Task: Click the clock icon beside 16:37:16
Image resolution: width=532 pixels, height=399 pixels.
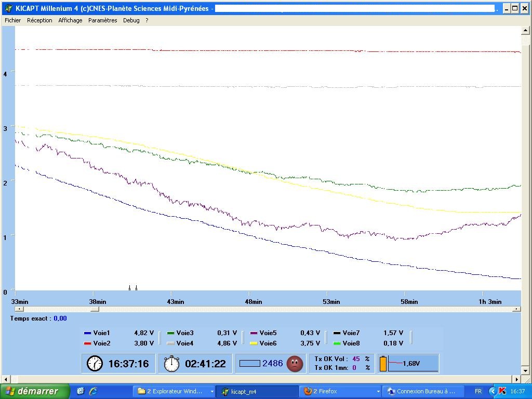Action: click(95, 364)
